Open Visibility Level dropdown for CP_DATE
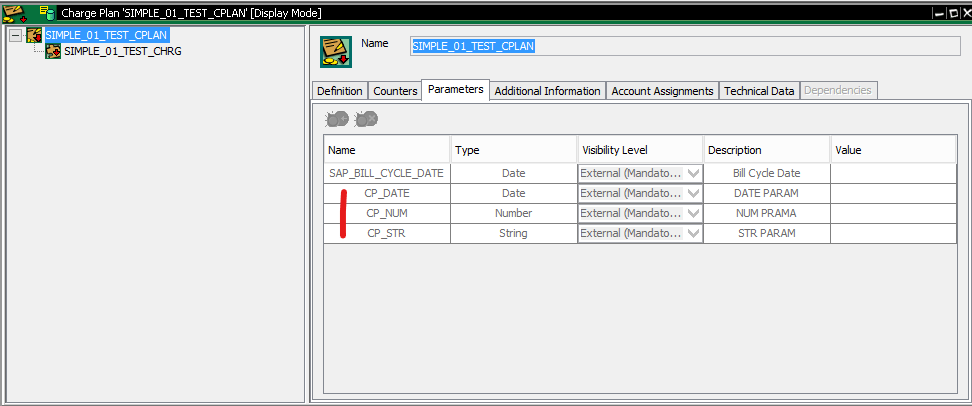 click(693, 193)
